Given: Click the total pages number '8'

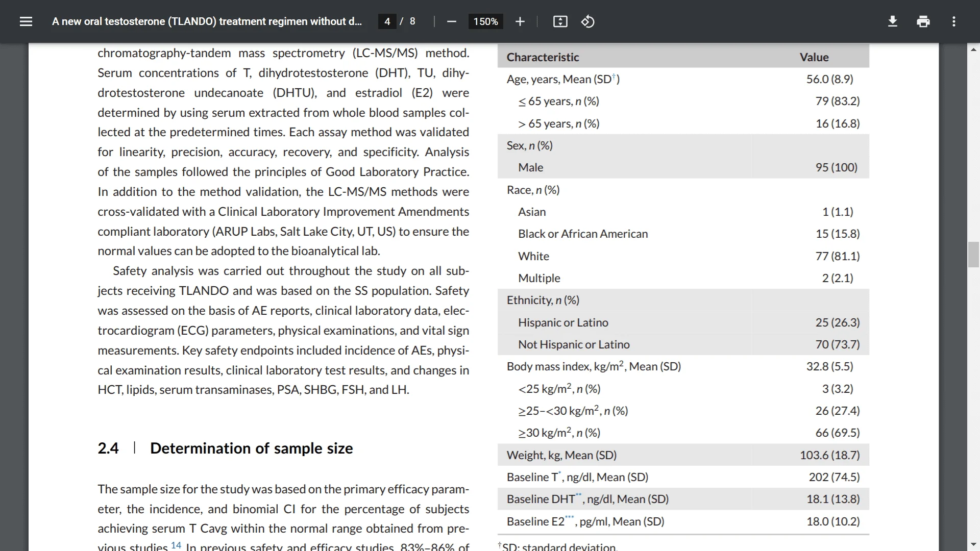Looking at the screenshot, I should point(412,21).
